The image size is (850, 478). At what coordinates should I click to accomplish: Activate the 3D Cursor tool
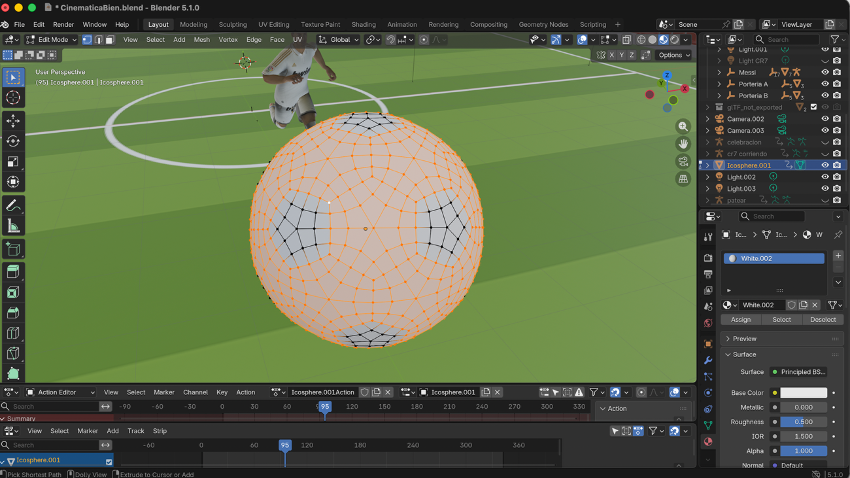(13, 97)
